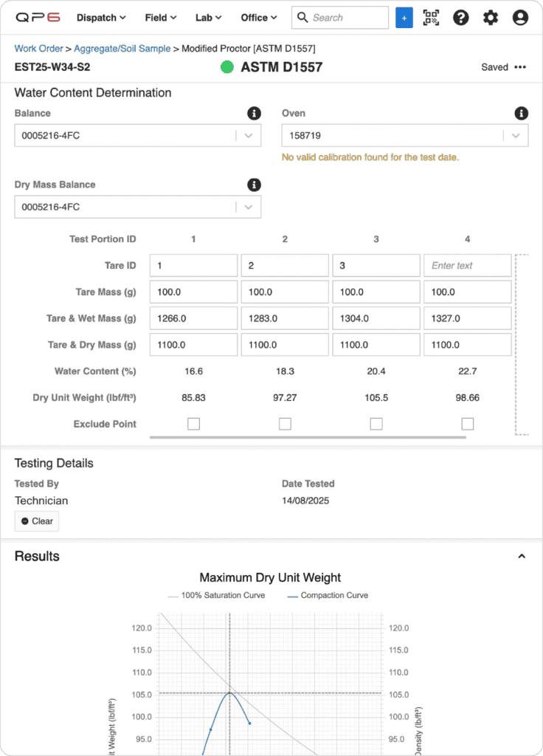Check Exclude Point for test portion 3
Screen dimensions: 543x756
tap(376, 424)
